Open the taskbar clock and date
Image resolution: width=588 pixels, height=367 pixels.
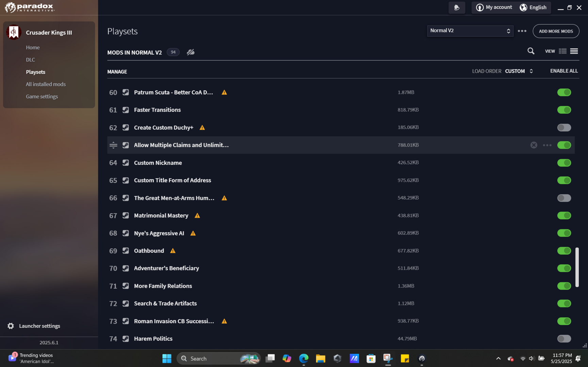(x=561, y=359)
